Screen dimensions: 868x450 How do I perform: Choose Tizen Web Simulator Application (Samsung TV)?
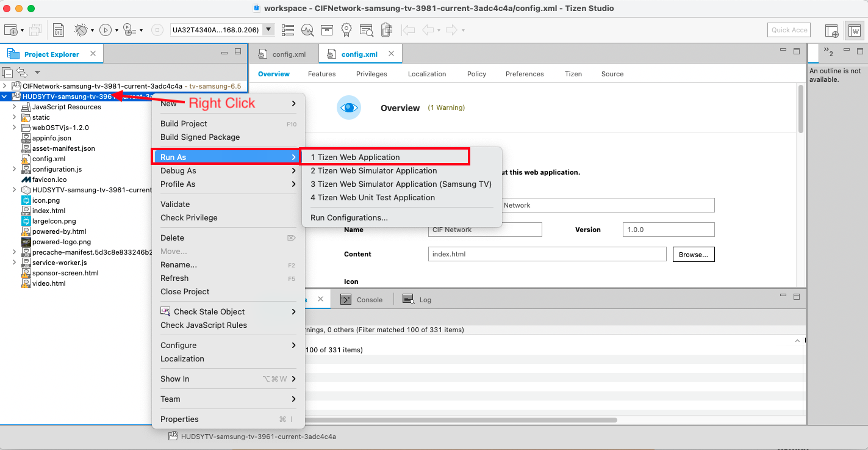coord(401,184)
